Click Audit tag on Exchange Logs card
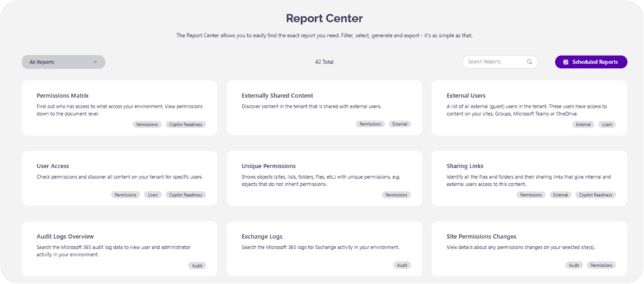Screen dimensions: 644x284 tap(402, 266)
